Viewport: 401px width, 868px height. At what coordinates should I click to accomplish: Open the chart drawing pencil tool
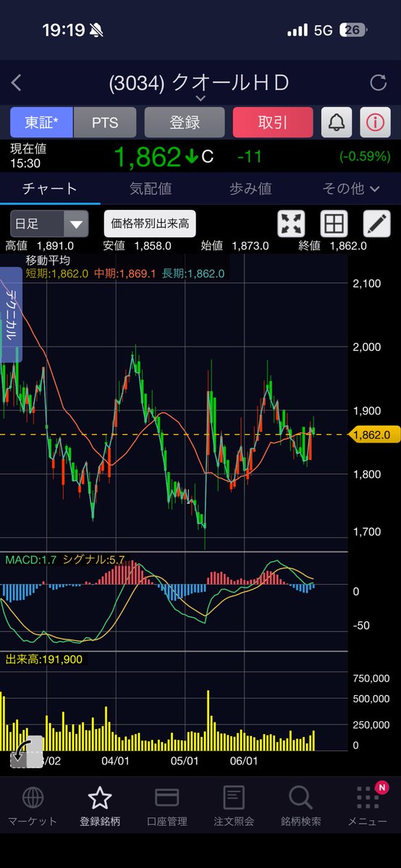(x=376, y=224)
